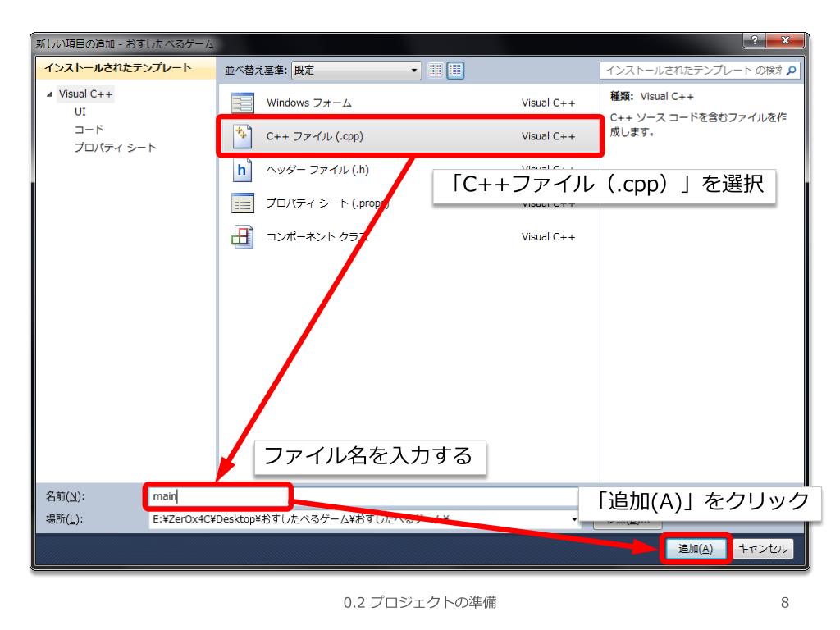This screenshot has width=840, height=630.
Task: Click the '並べ替え基準:' label
Action: [x=256, y=71]
